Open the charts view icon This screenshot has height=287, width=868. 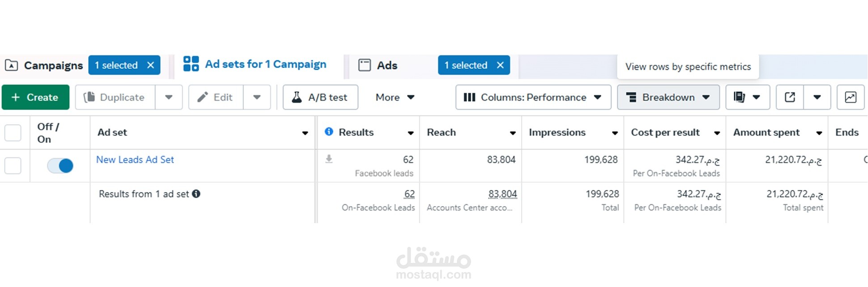[850, 97]
